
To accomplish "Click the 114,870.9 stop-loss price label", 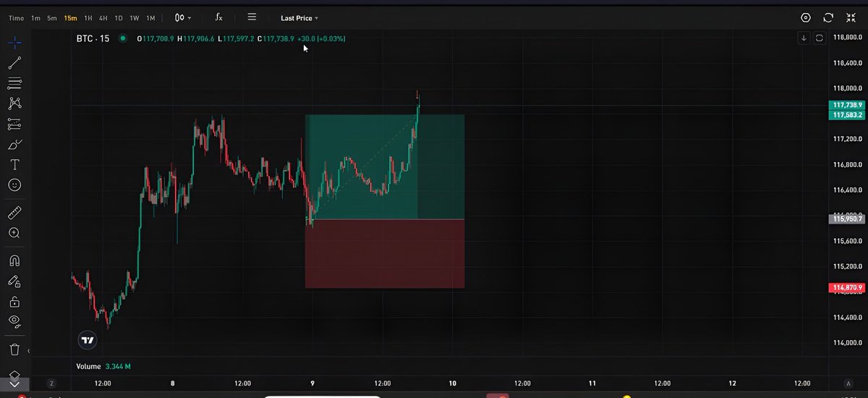I will (x=848, y=288).
